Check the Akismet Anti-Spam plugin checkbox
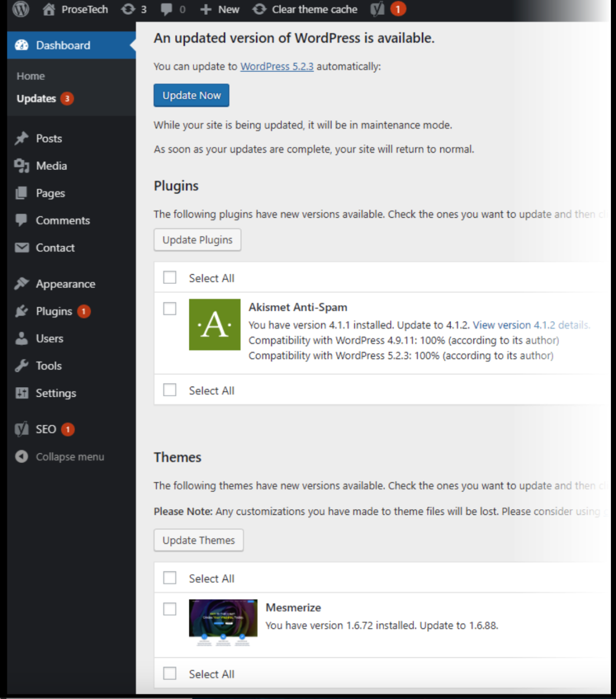The width and height of the screenshot is (616, 699). tap(170, 308)
